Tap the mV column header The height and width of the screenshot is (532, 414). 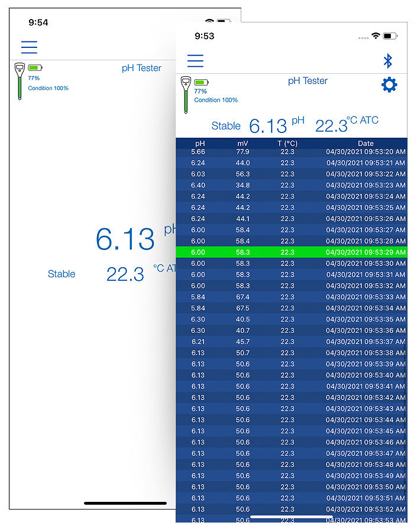click(242, 144)
